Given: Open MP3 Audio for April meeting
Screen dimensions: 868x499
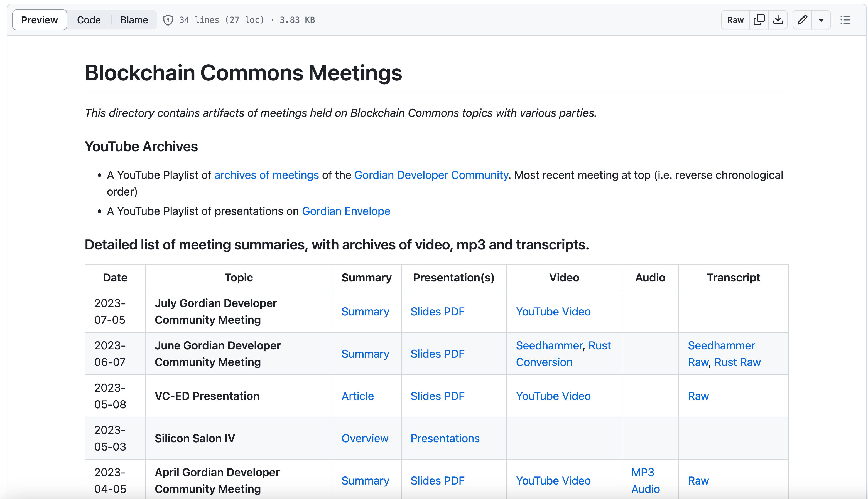Looking at the screenshot, I should click(x=645, y=480).
